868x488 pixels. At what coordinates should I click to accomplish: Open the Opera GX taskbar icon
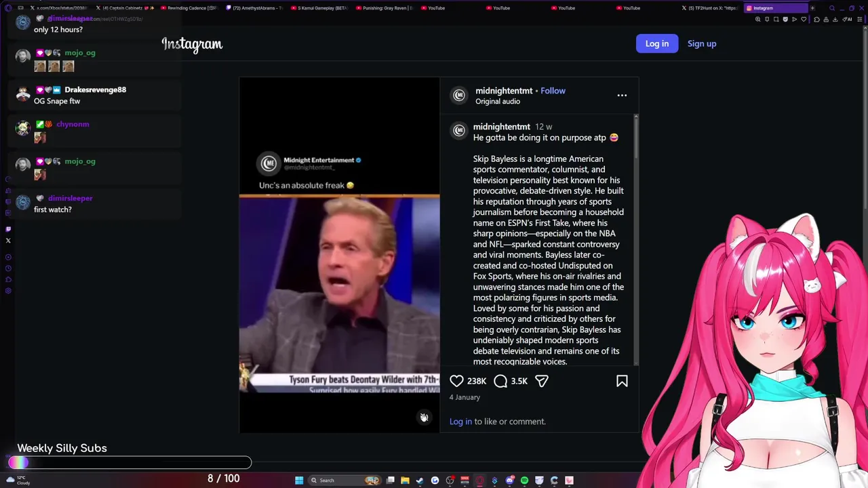(479, 481)
